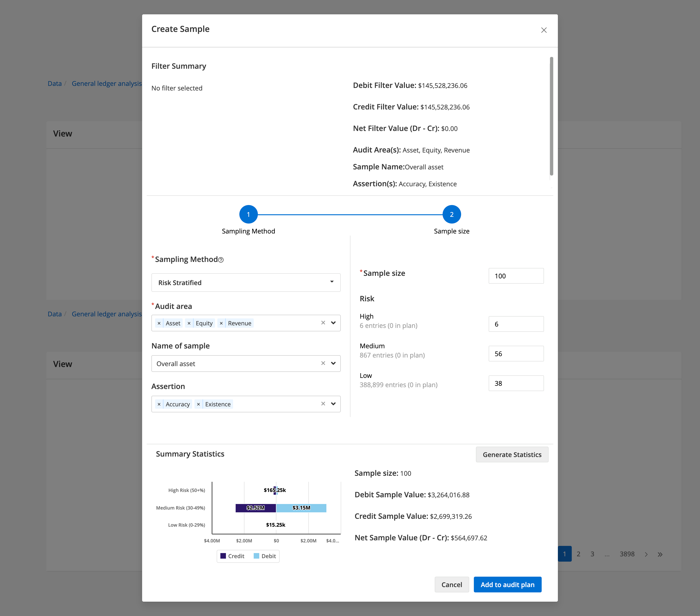
Task: Clear all selected audit areas
Action: click(x=323, y=323)
